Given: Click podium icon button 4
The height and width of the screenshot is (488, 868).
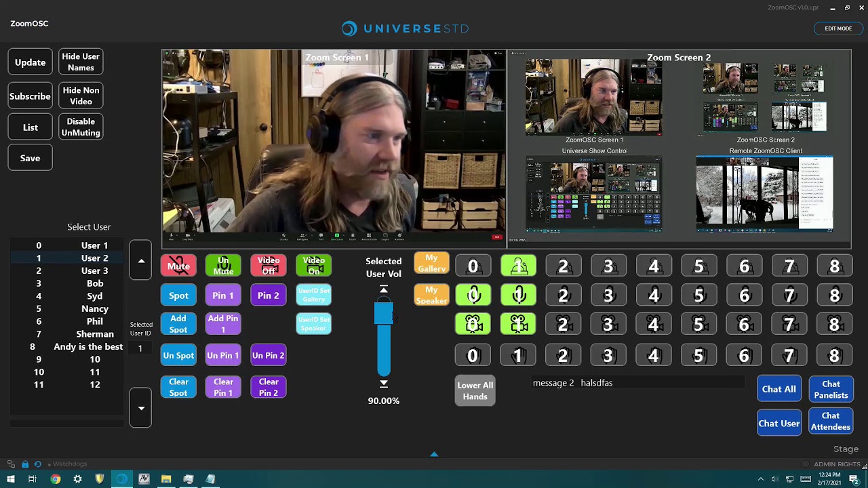Looking at the screenshot, I should click(x=654, y=266).
